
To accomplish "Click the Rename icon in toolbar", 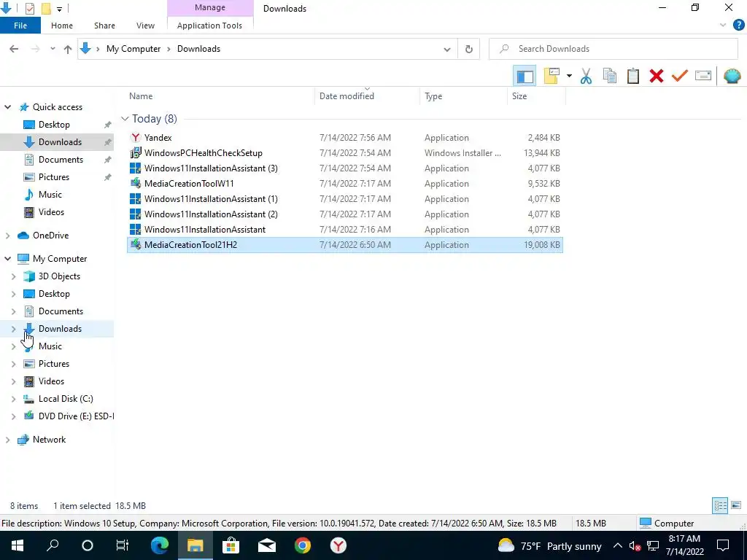I will click(x=703, y=76).
